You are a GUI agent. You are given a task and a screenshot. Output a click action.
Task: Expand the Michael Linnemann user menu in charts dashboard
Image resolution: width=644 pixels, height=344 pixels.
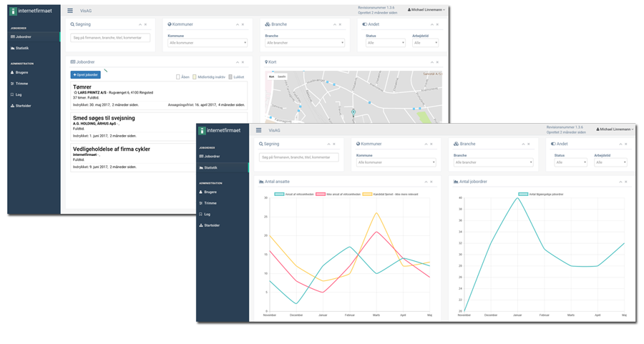coord(615,129)
